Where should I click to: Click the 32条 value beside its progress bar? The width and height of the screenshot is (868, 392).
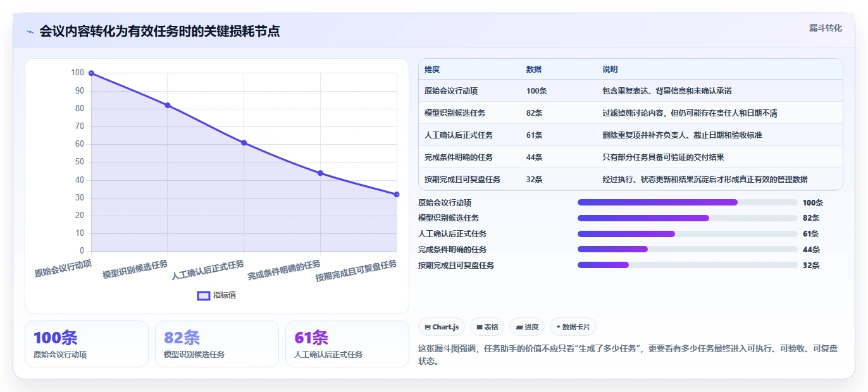[x=811, y=266]
